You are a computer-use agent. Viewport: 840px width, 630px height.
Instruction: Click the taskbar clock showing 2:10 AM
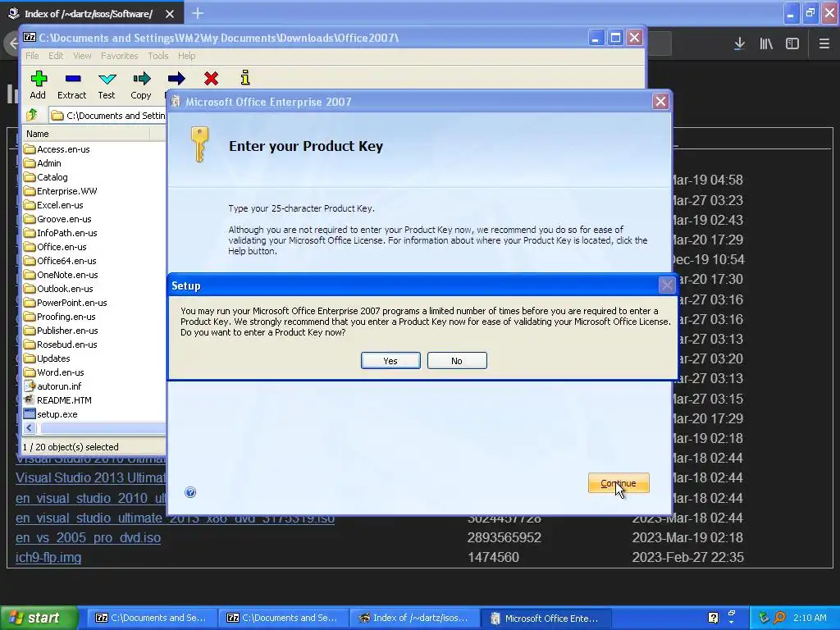(x=810, y=618)
